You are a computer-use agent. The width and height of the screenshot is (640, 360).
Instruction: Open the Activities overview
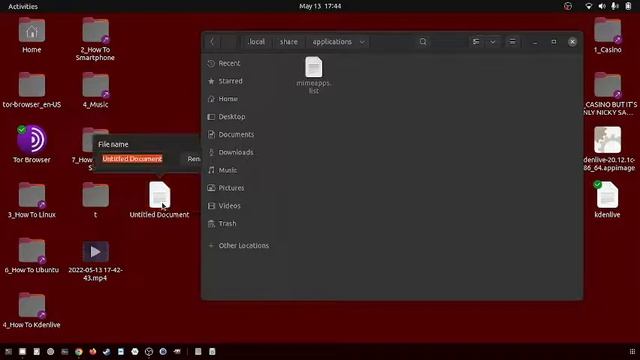[x=23, y=6]
